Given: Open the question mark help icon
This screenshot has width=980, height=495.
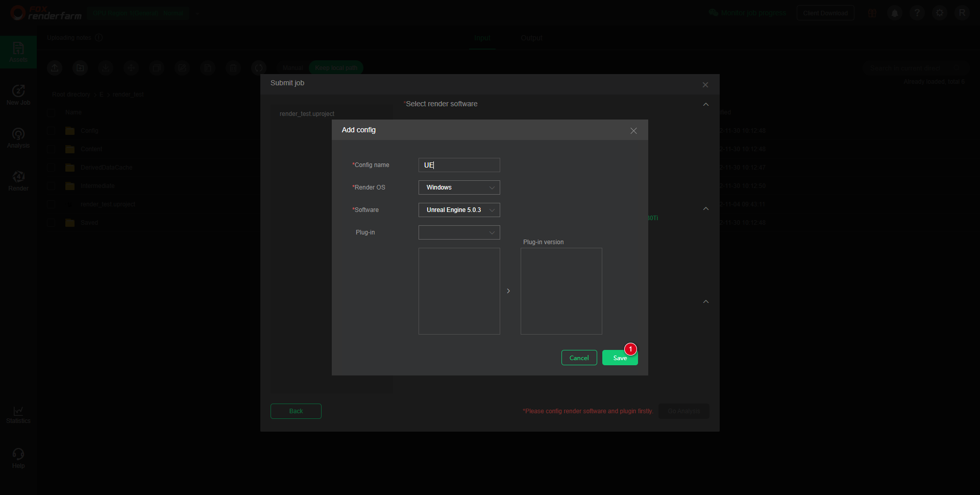Looking at the screenshot, I should tap(917, 13).
